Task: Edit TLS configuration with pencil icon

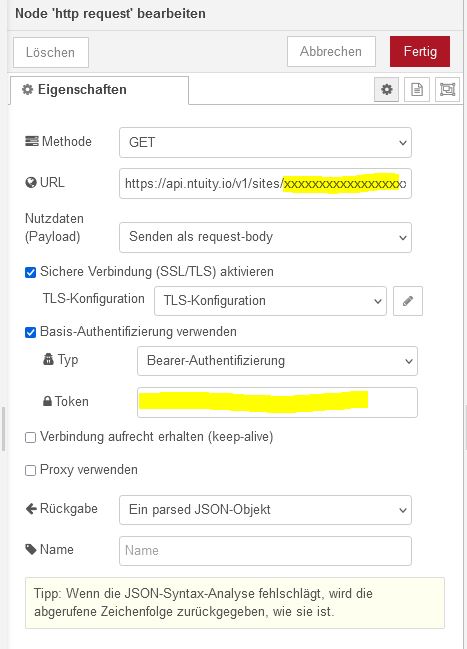Action: pyautogui.click(x=408, y=301)
